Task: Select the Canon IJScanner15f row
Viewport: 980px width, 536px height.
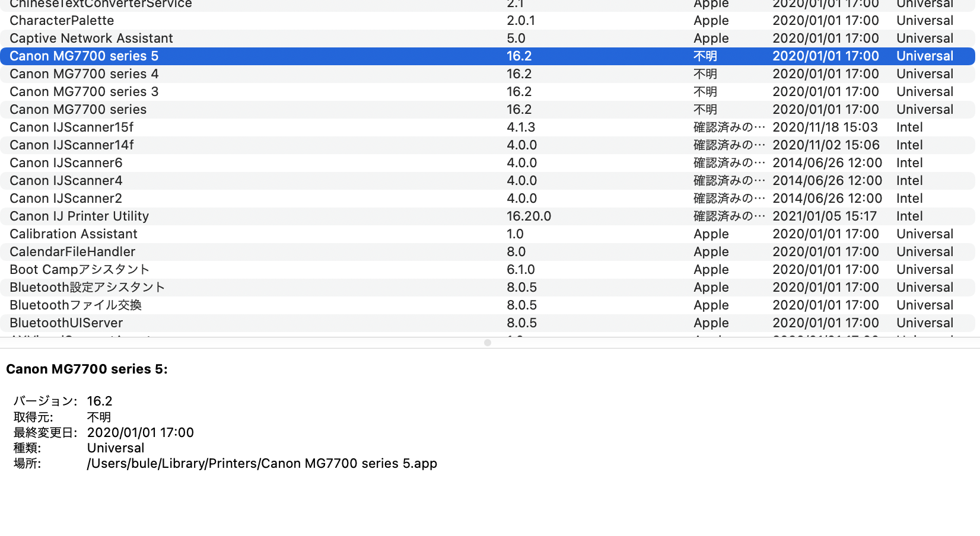Action: pyautogui.click(x=488, y=127)
